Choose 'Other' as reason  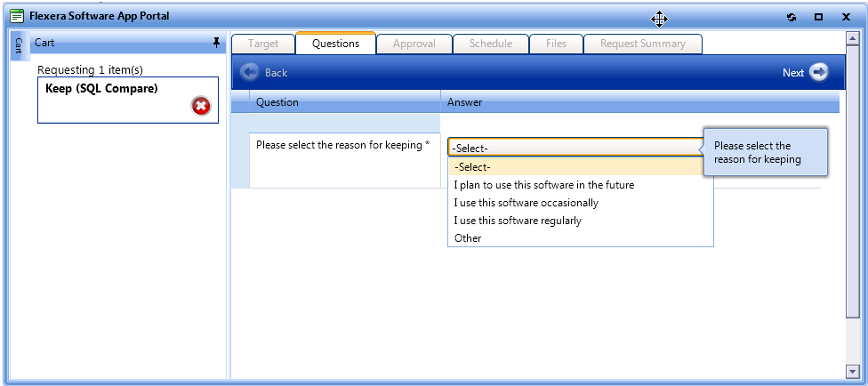click(x=580, y=238)
